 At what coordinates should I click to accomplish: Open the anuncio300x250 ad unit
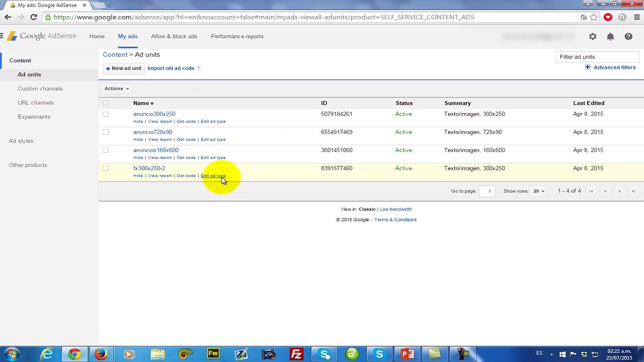[x=154, y=114]
